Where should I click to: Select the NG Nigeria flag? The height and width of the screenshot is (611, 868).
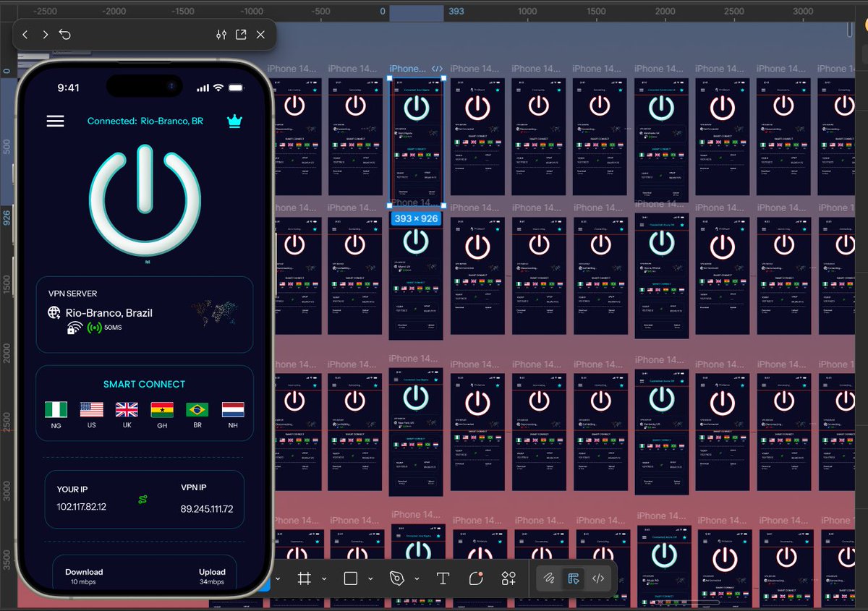point(56,410)
